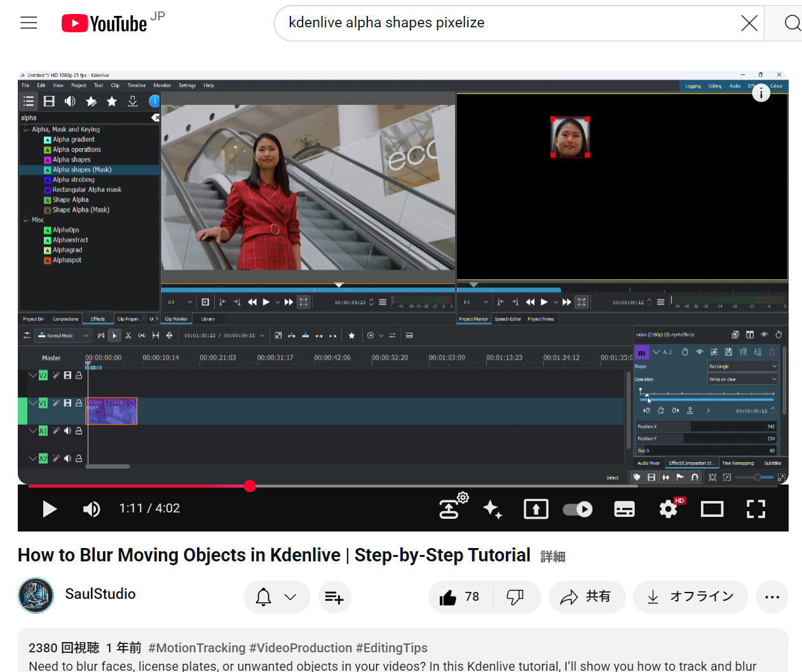Mute the video volume
Image resolution: width=802 pixels, height=672 pixels.
[92, 509]
